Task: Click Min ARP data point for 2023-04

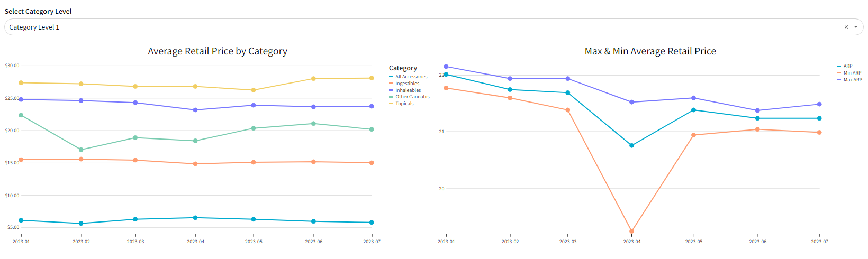Action: pyautogui.click(x=631, y=231)
